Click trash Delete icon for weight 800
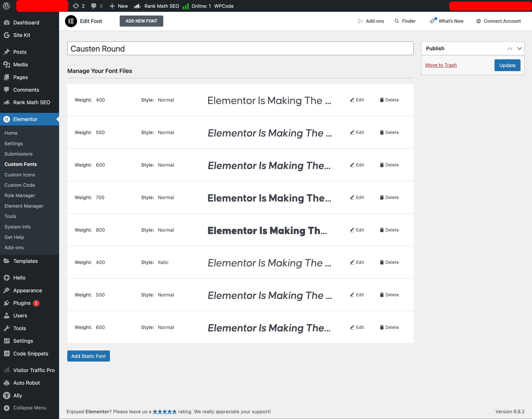This screenshot has width=532, height=419. point(382,230)
